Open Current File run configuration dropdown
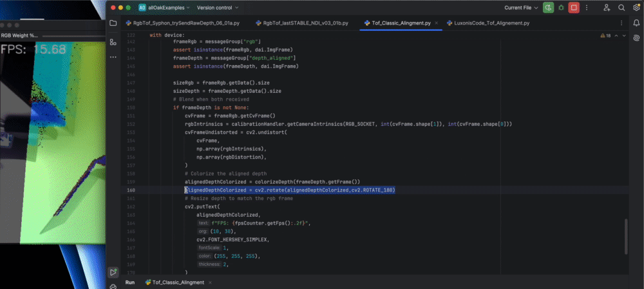This screenshot has height=289, width=644. click(x=521, y=7)
